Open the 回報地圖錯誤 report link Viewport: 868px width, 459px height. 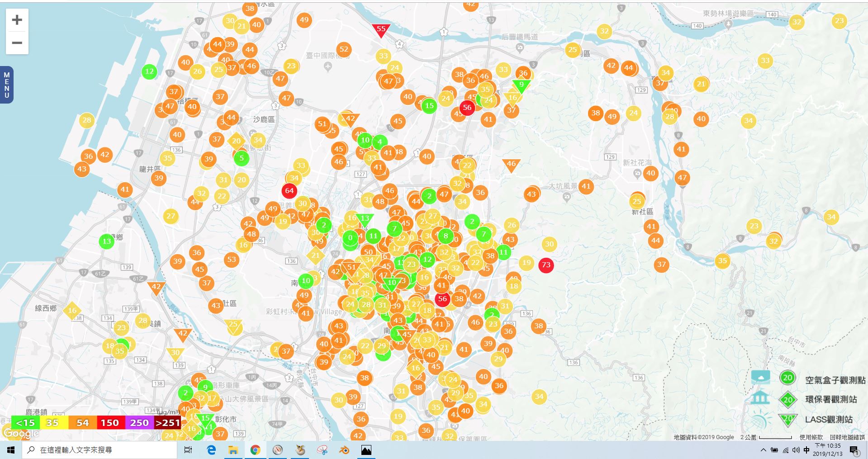coord(847,437)
